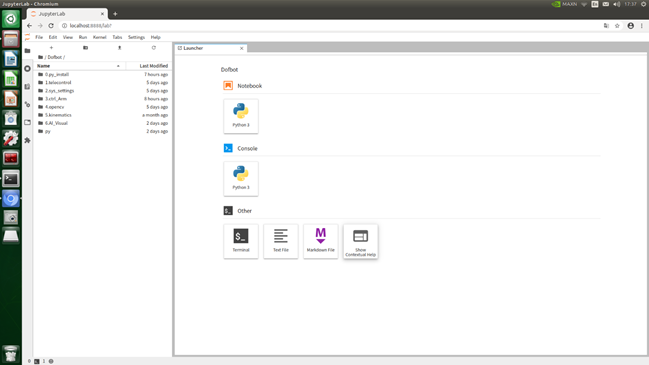Open the View menu
The width and height of the screenshot is (649, 365).
coord(67,37)
